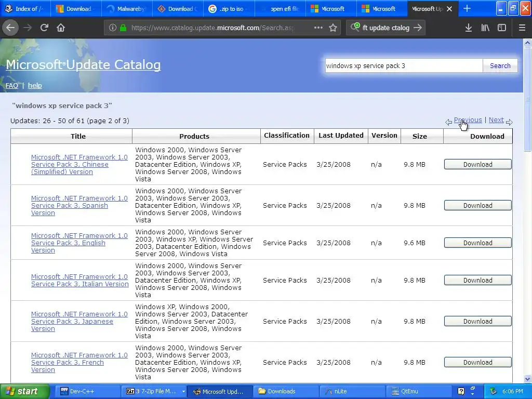The height and width of the screenshot is (399, 532).
Task: Open Chinese (Simplified) Version update link
Action: click(79, 165)
